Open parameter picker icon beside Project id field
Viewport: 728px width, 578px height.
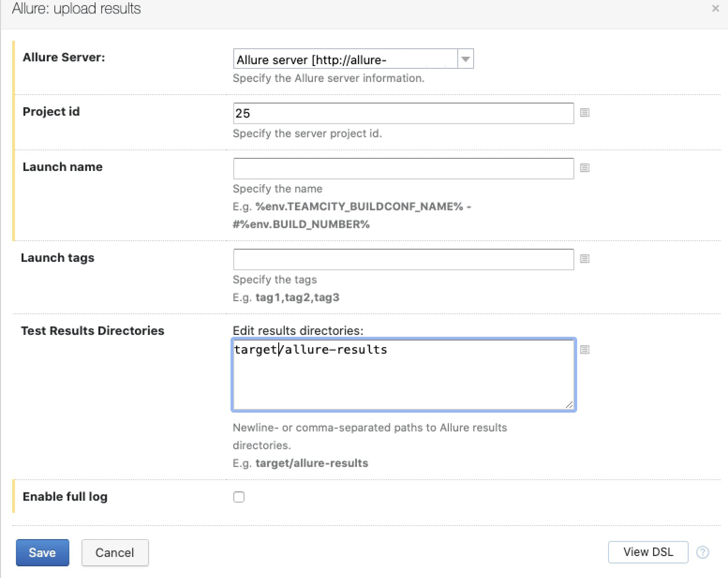click(584, 112)
